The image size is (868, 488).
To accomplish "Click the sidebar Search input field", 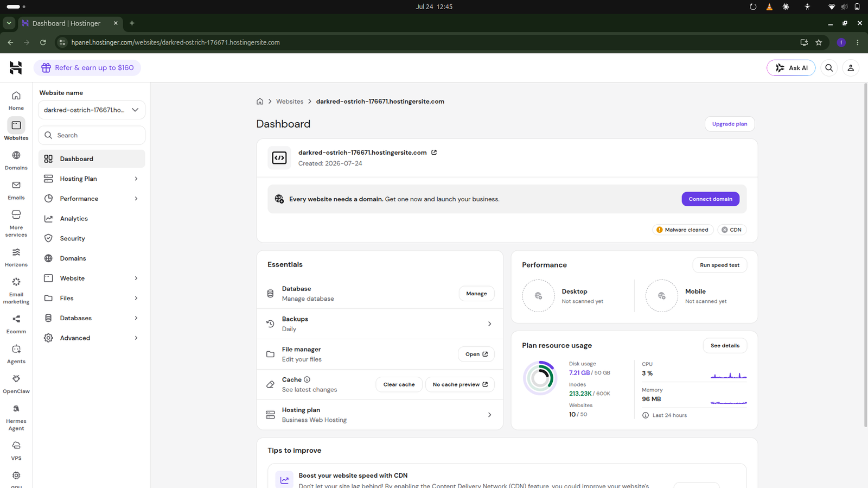I will (92, 135).
